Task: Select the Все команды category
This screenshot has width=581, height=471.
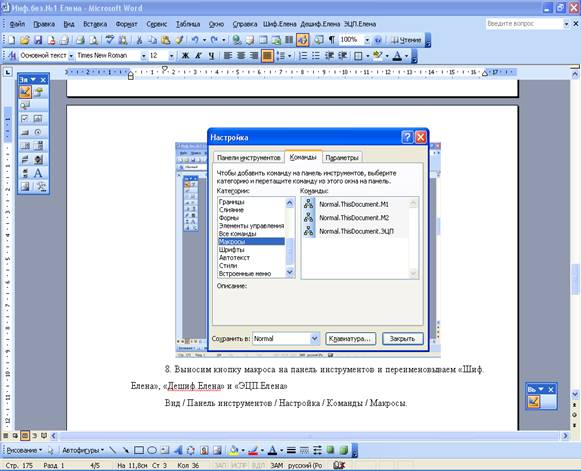Action: (x=251, y=234)
